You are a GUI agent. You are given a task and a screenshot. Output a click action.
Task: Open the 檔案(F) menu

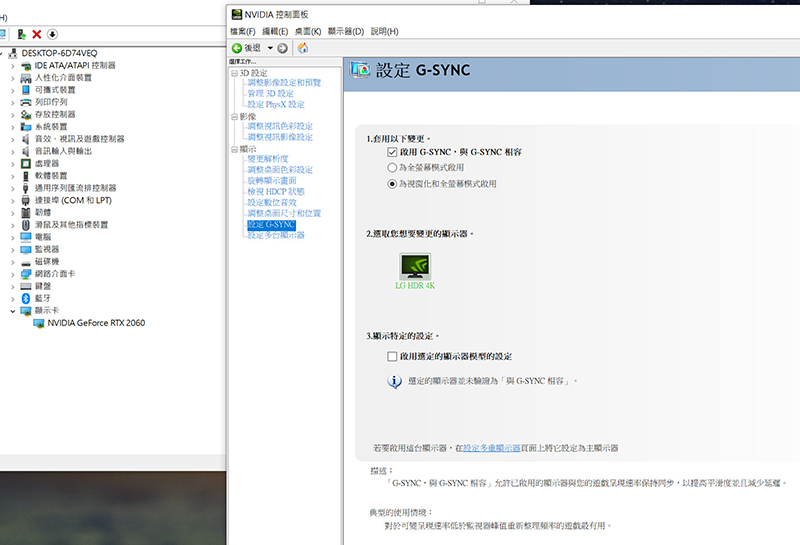[x=242, y=32]
